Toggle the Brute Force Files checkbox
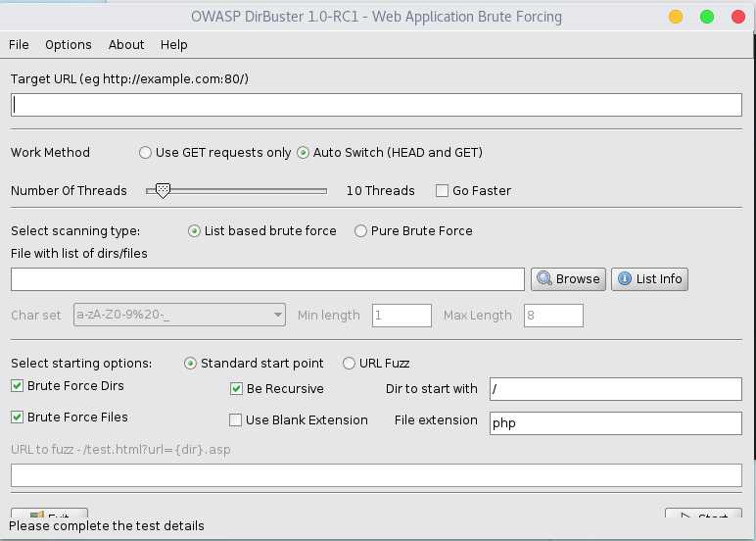Viewport: 756px width, 541px height. [17, 417]
